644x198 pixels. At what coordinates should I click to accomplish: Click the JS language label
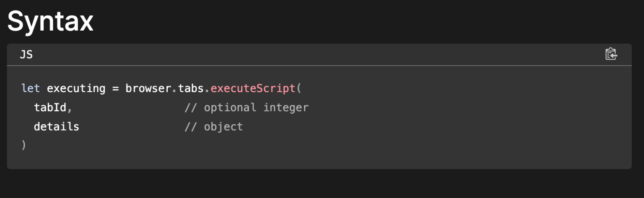pyautogui.click(x=26, y=54)
